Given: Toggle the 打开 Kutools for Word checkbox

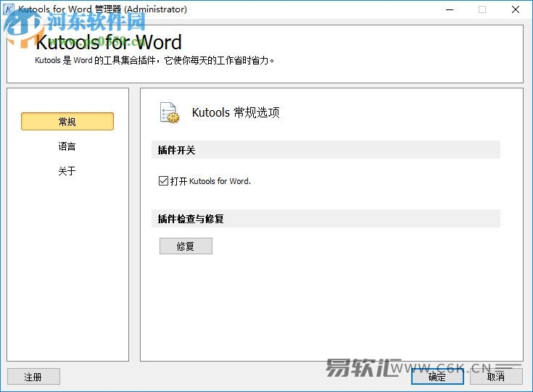Looking at the screenshot, I should 163,180.
